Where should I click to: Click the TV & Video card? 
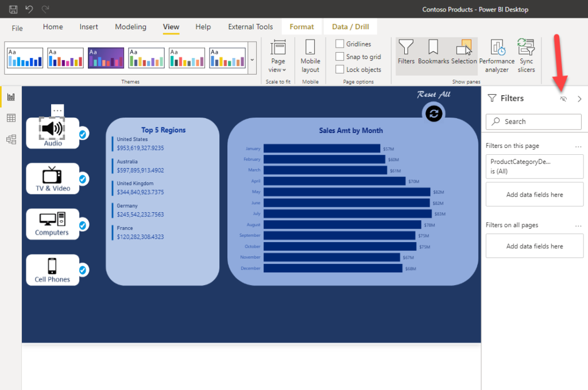[52, 179]
